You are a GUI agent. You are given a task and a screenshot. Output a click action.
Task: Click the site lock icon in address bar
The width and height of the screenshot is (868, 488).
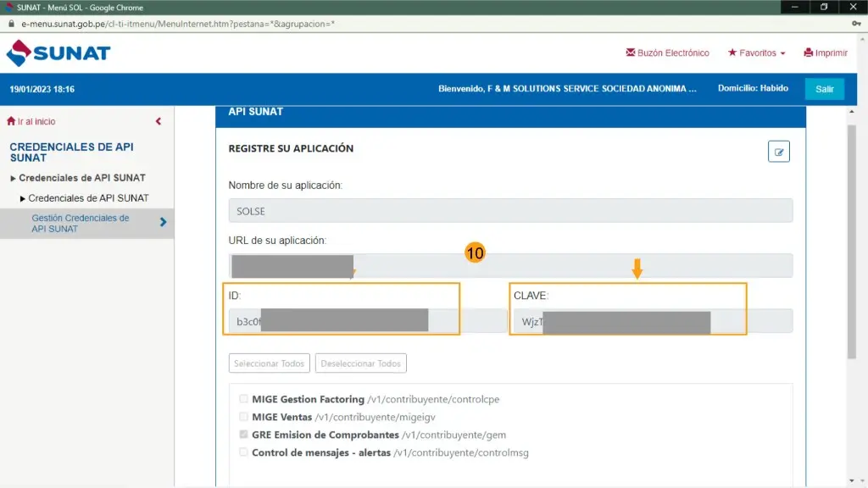coord(11,24)
